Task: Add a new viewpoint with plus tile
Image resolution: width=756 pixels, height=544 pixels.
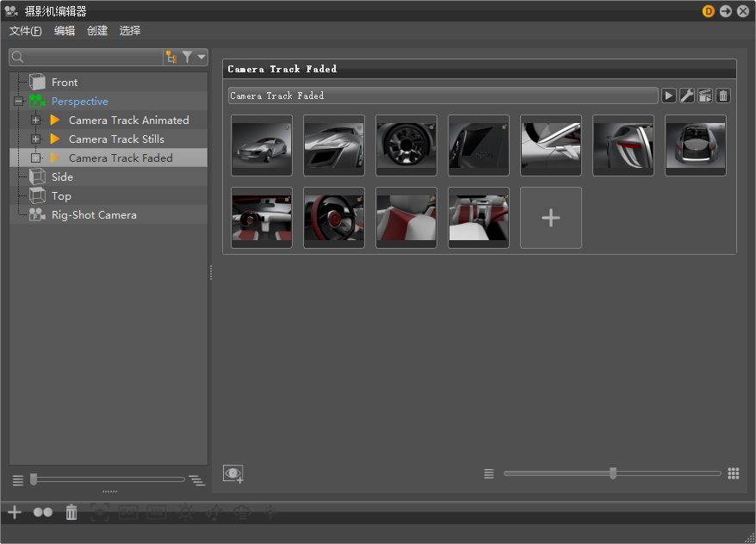Action: (x=551, y=218)
